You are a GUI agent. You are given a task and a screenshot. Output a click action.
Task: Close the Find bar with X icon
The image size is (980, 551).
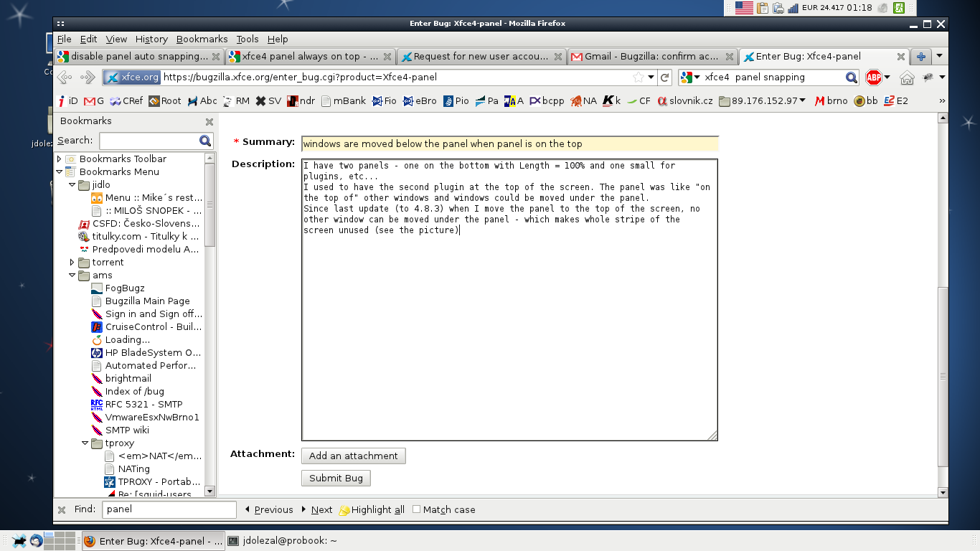(x=62, y=509)
